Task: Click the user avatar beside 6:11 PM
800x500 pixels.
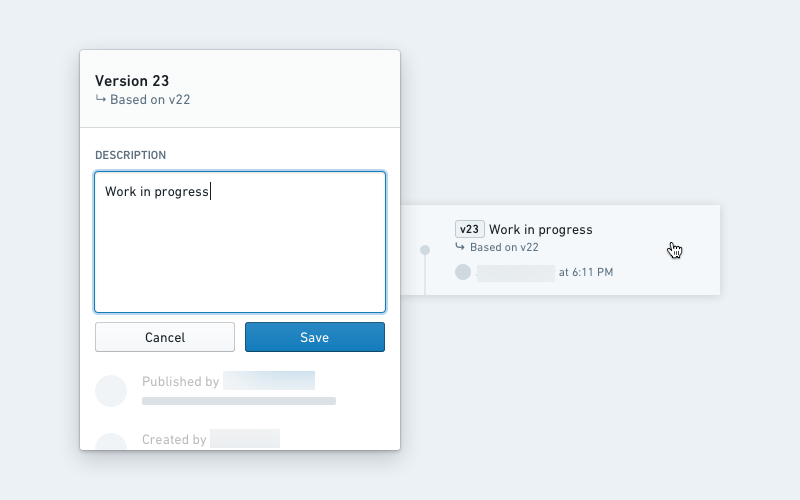Action: click(x=463, y=272)
